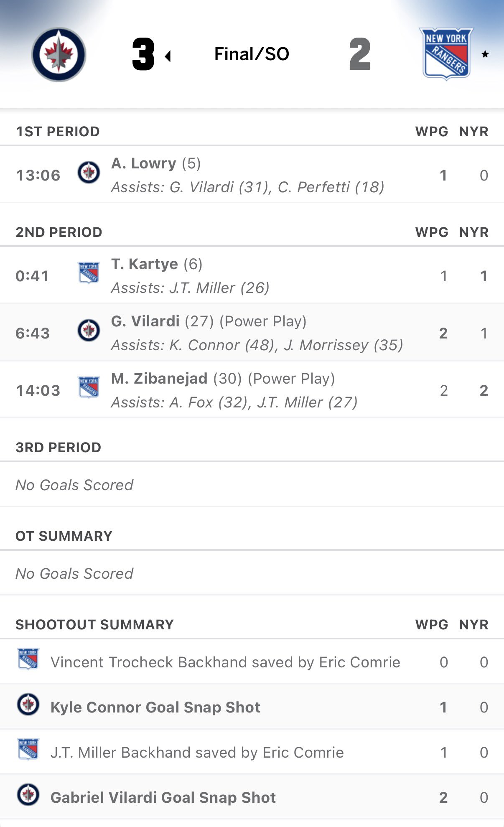This screenshot has width=504, height=827.
Task: Open M. Zibanejad player link
Action: 159,379
